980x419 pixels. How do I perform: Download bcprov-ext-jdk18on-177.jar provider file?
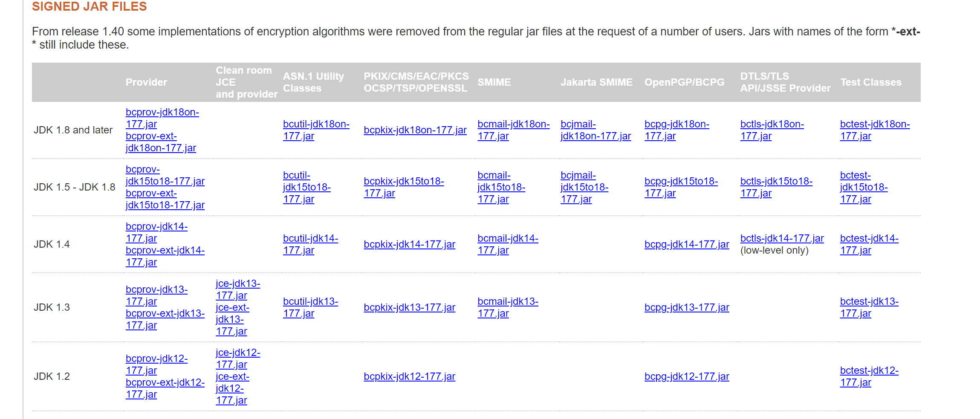coord(161,142)
